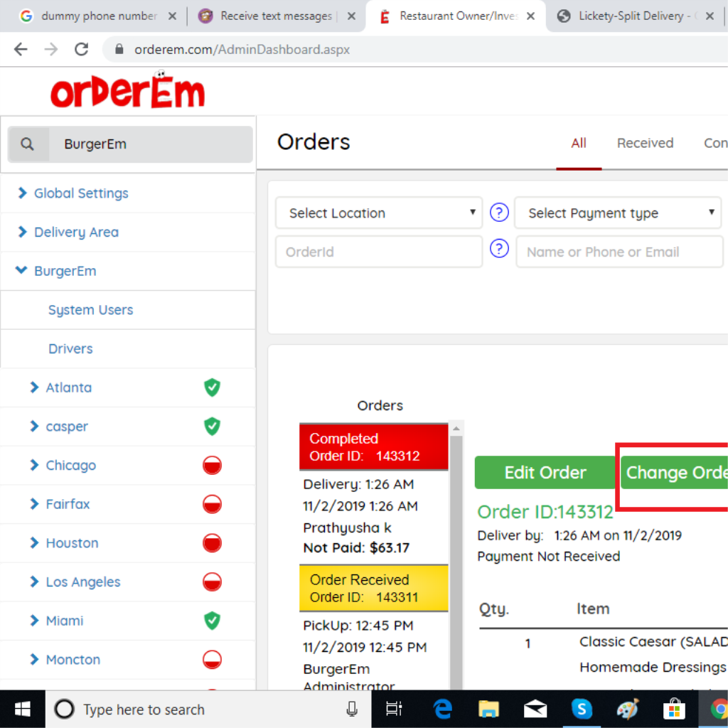
Task: Reload the page with the browser refresh icon
Action: [x=82, y=49]
